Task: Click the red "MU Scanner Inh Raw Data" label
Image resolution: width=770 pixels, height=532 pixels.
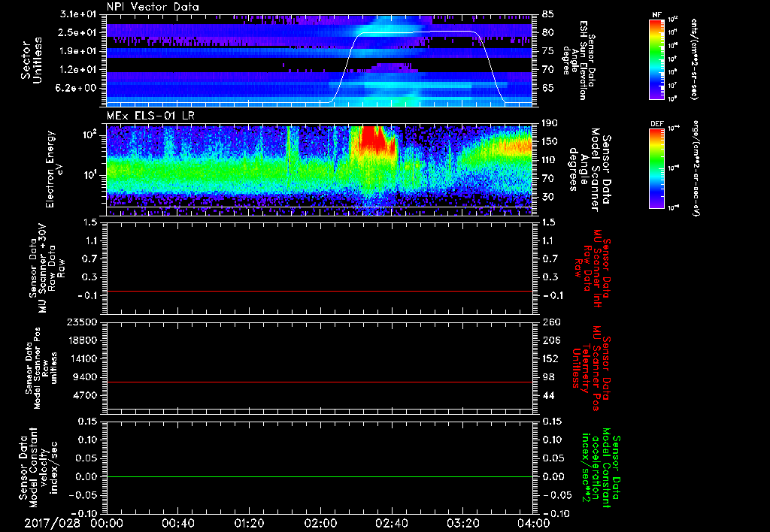Action: tap(593, 268)
